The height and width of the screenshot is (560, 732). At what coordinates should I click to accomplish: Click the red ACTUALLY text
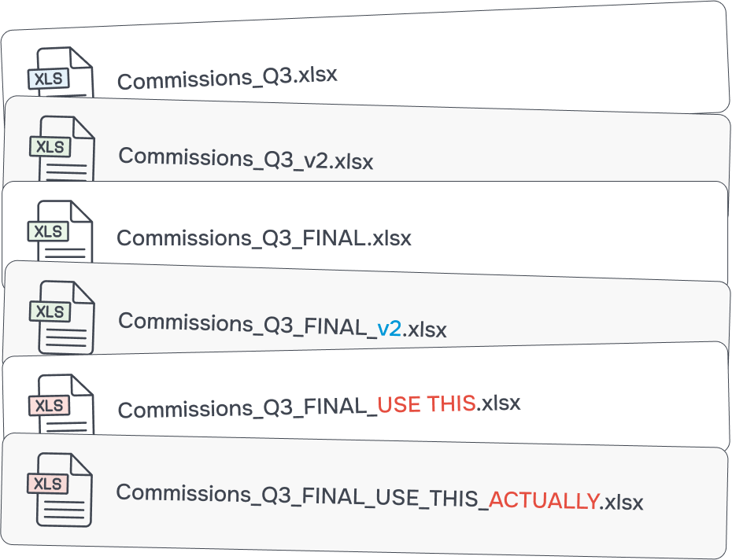544,500
